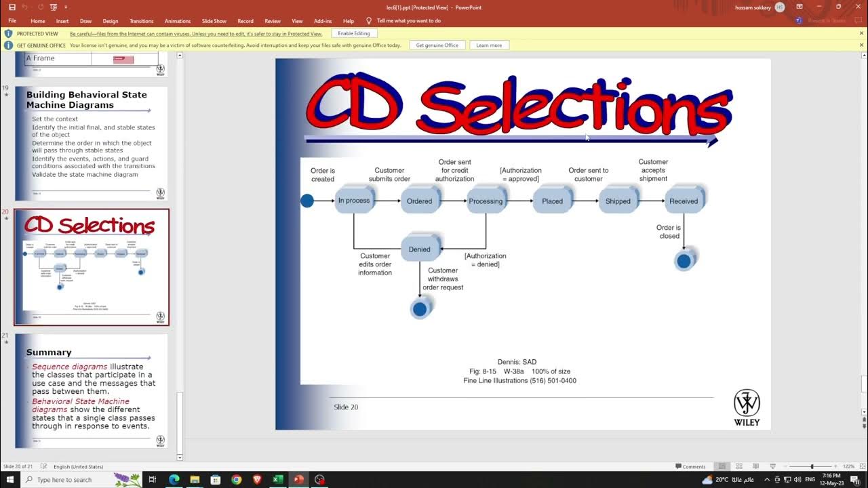Viewport: 868px width, 488px height.
Task: Start presentation from beginning quick access icon
Action: 53,7
